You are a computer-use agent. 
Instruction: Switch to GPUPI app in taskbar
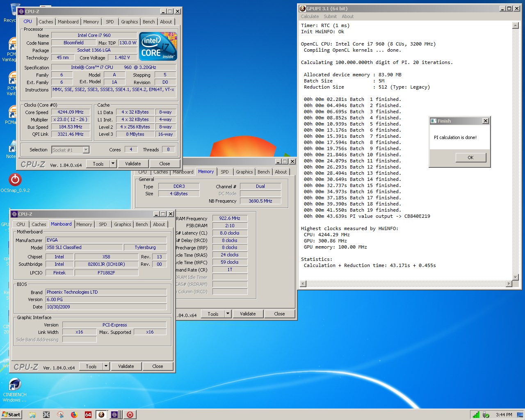click(x=101, y=415)
